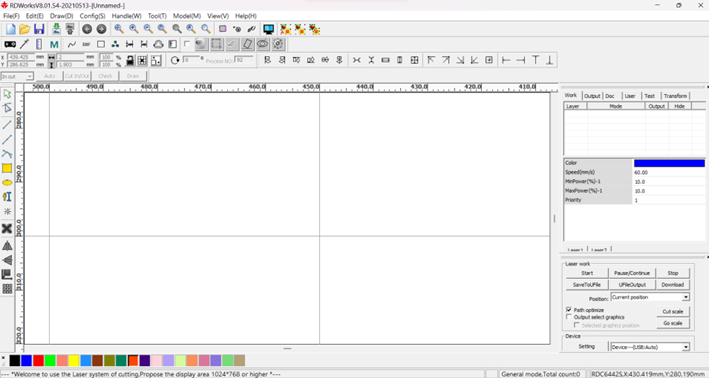Screen dimensions: 709x378
Task: Click the Mirror vertical tool
Action: pyautogui.click(x=7, y=260)
